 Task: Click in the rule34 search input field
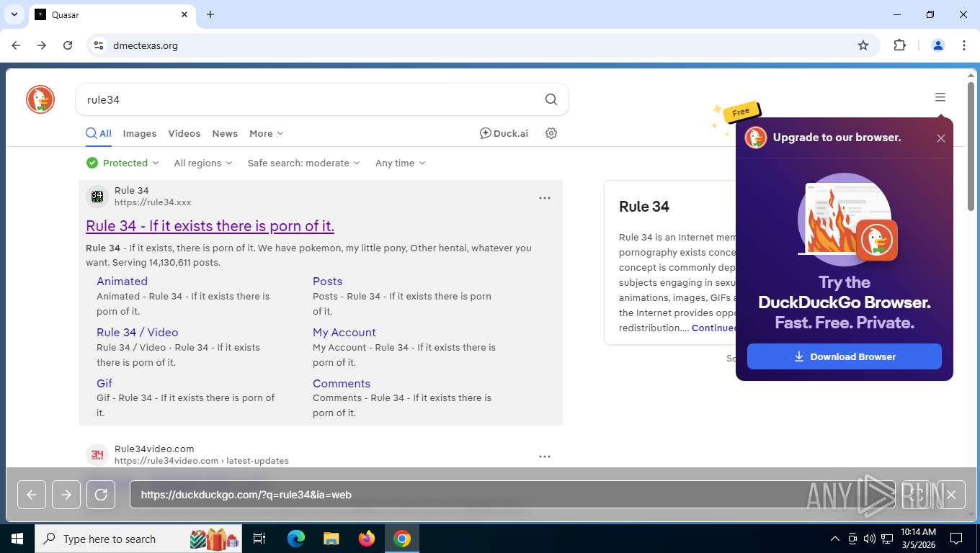click(310, 99)
